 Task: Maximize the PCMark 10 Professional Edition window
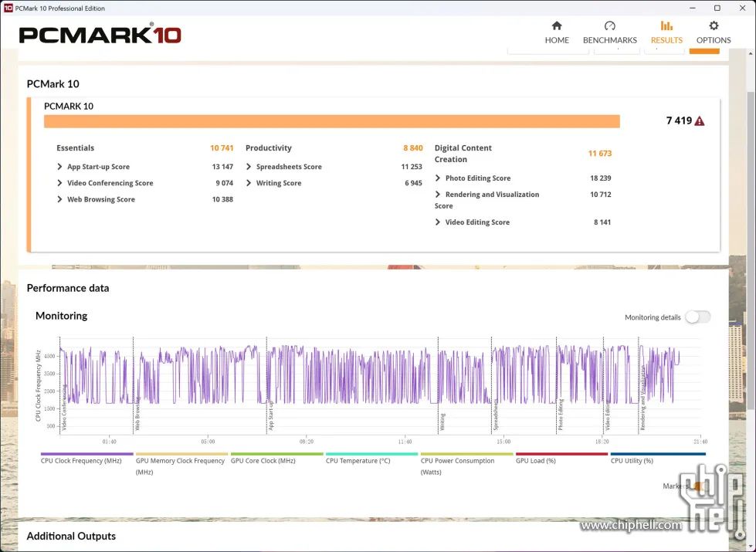point(717,8)
